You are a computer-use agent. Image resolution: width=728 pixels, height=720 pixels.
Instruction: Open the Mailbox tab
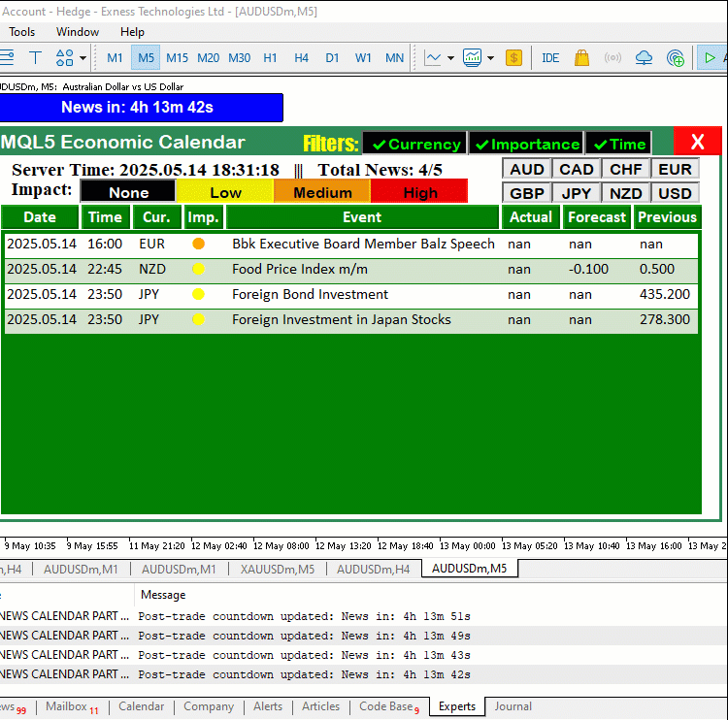tap(72, 707)
